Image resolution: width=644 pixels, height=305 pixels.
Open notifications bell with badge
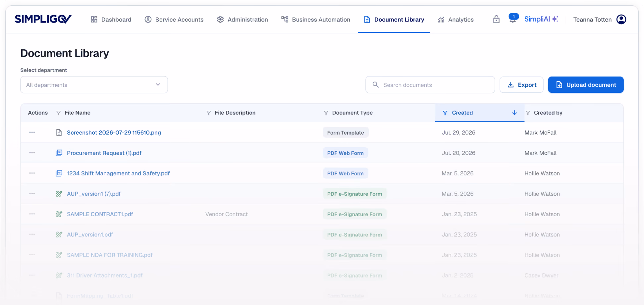(513, 19)
